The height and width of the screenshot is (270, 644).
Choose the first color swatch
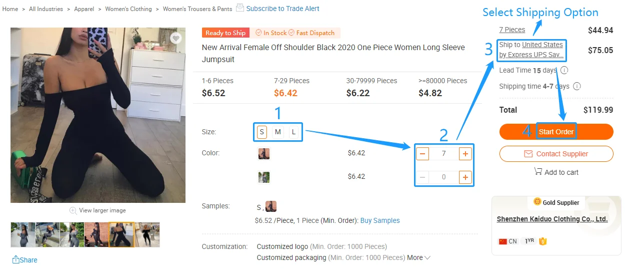pos(264,153)
